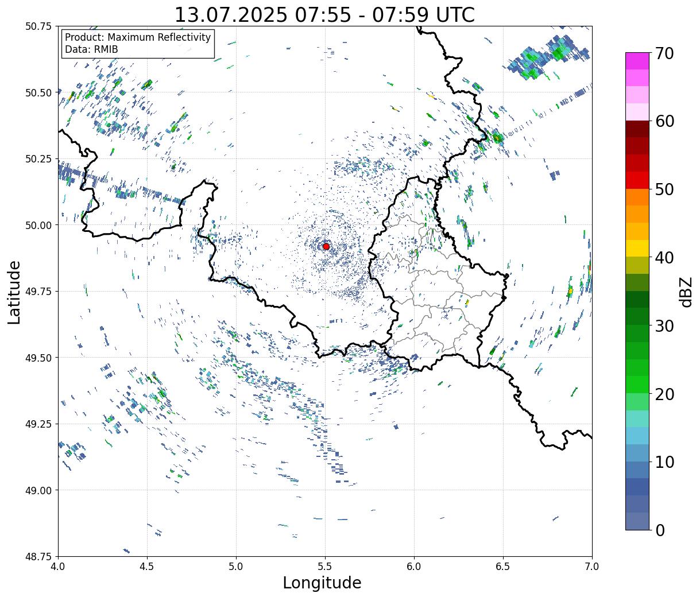This screenshot has width=700, height=597.
Task: Click the latitude tick label 49.00
Action: click(x=38, y=490)
